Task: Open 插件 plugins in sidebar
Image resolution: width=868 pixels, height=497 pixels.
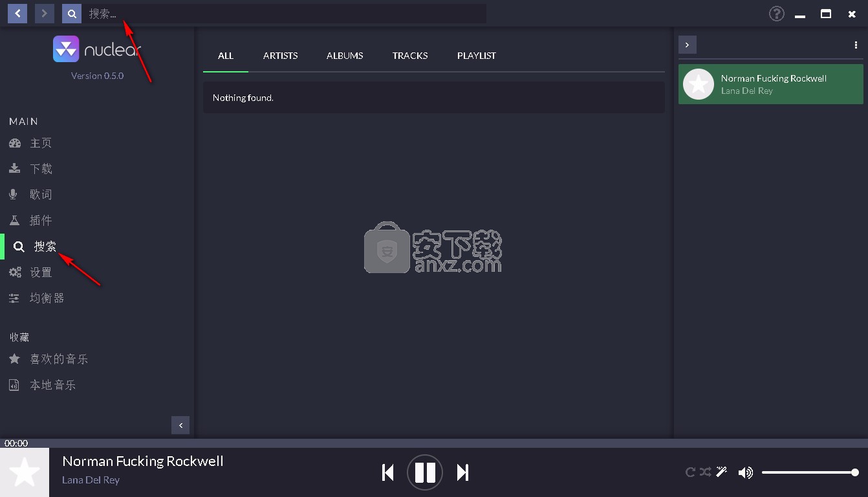Action: coord(30,221)
